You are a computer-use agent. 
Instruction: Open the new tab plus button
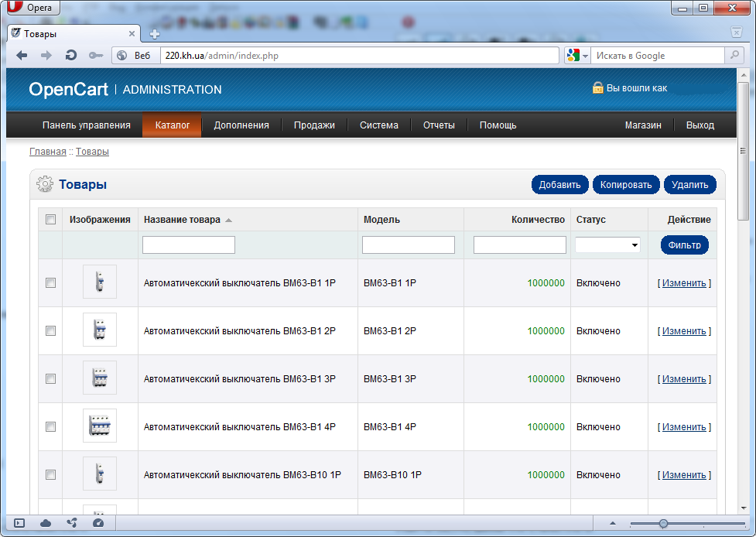(155, 34)
